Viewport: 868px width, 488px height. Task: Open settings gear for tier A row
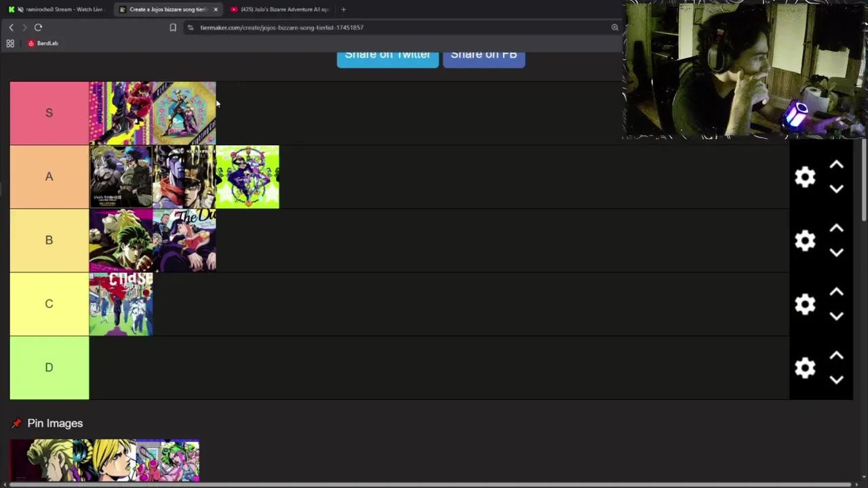805,177
